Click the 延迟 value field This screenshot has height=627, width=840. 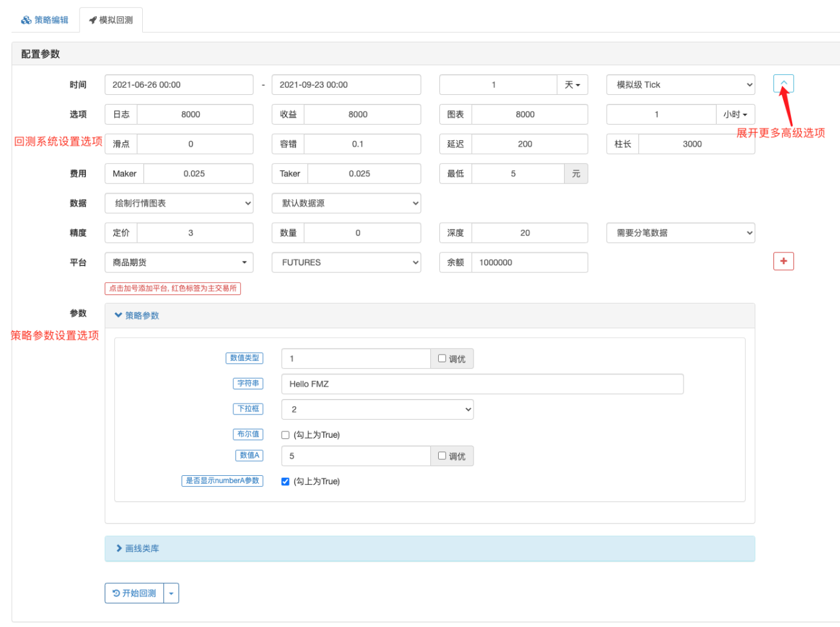pos(530,144)
